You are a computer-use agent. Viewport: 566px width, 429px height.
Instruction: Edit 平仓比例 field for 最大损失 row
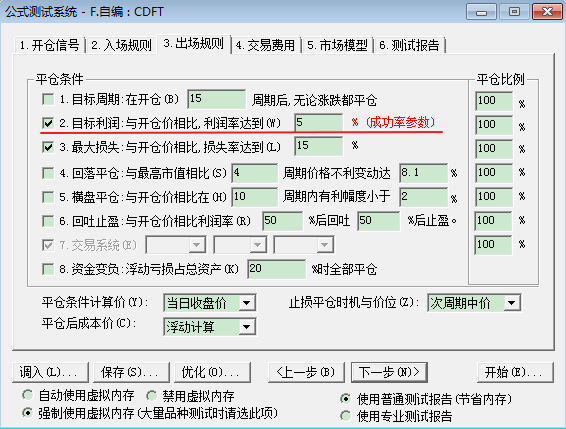tap(494, 149)
